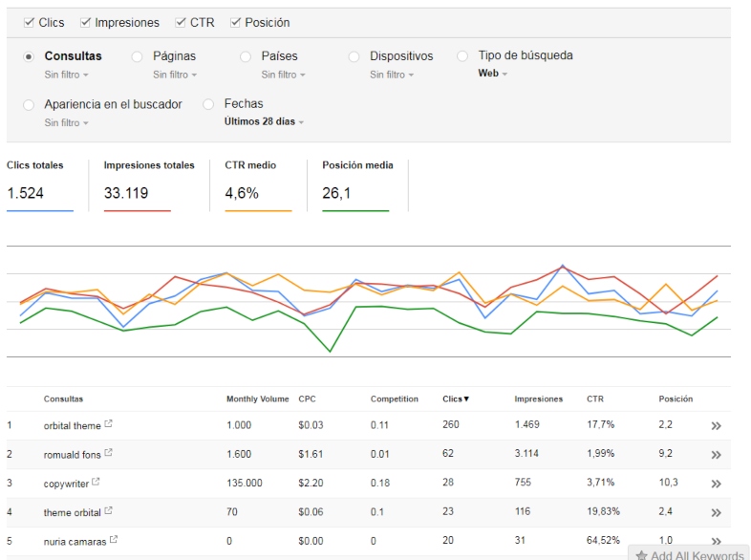751x560 pixels.
Task: Open the Web search type dropdown
Action: pyautogui.click(x=492, y=74)
